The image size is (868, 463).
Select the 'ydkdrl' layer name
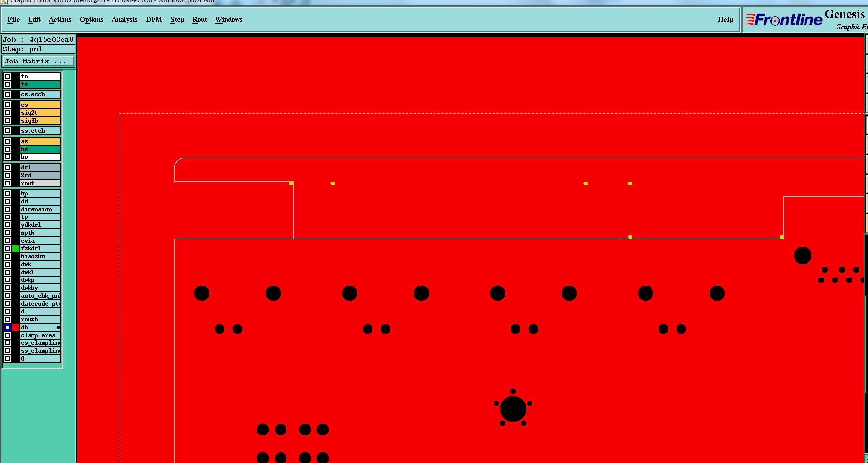[40, 225]
